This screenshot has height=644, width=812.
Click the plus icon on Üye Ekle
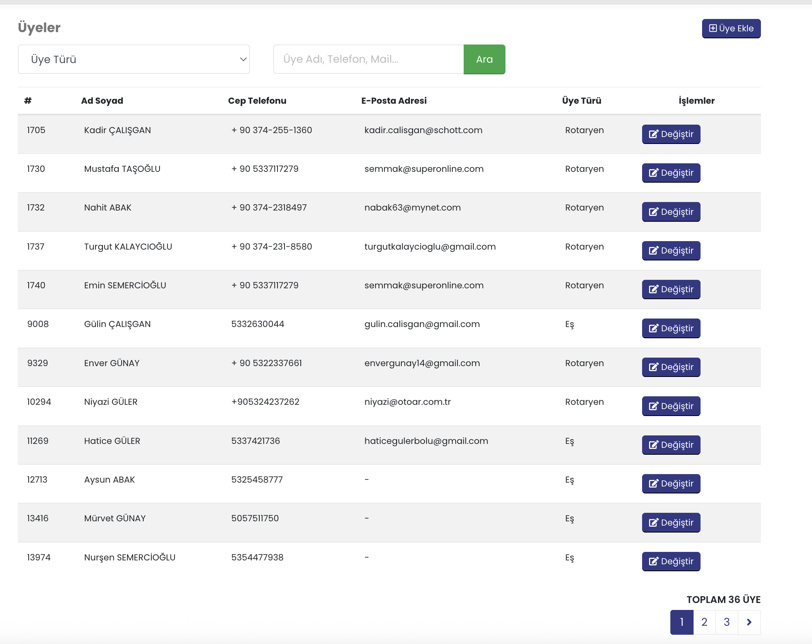click(713, 28)
